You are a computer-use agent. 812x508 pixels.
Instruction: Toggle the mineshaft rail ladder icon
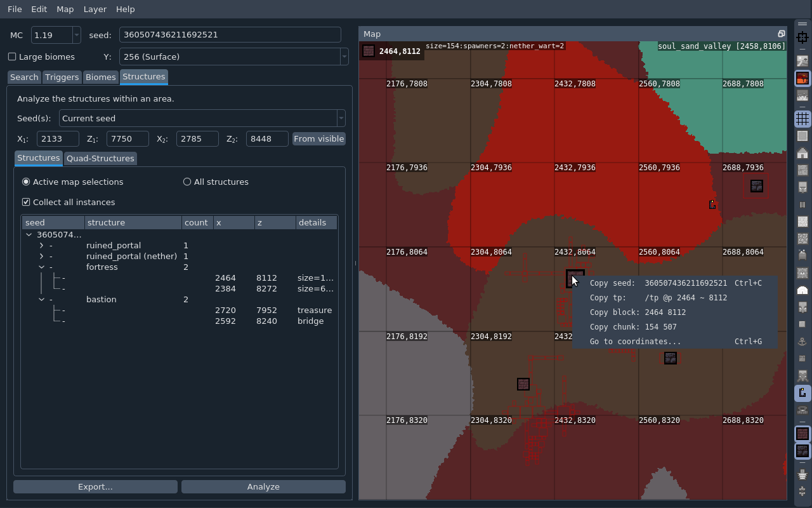pos(802,204)
